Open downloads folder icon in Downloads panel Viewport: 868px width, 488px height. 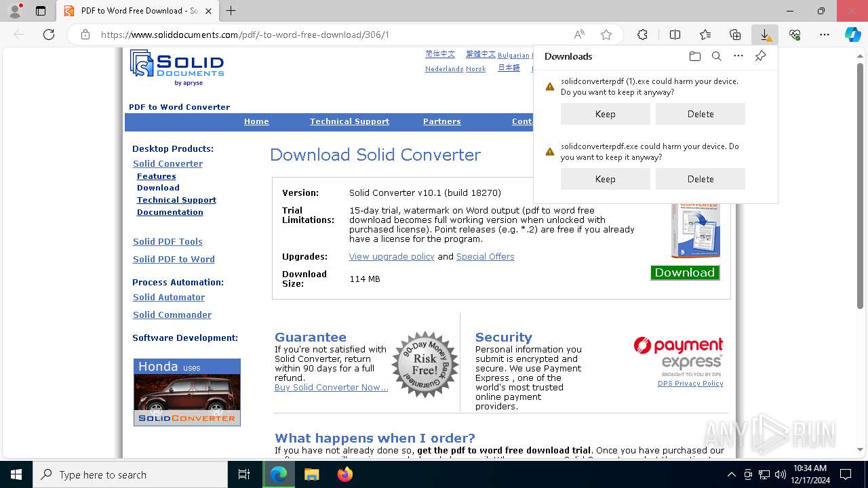coord(694,56)
